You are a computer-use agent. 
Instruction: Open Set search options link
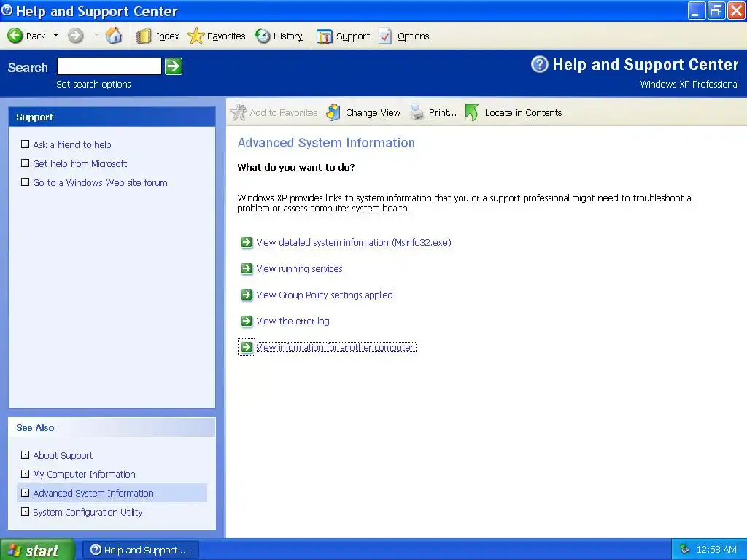point(93,85)
